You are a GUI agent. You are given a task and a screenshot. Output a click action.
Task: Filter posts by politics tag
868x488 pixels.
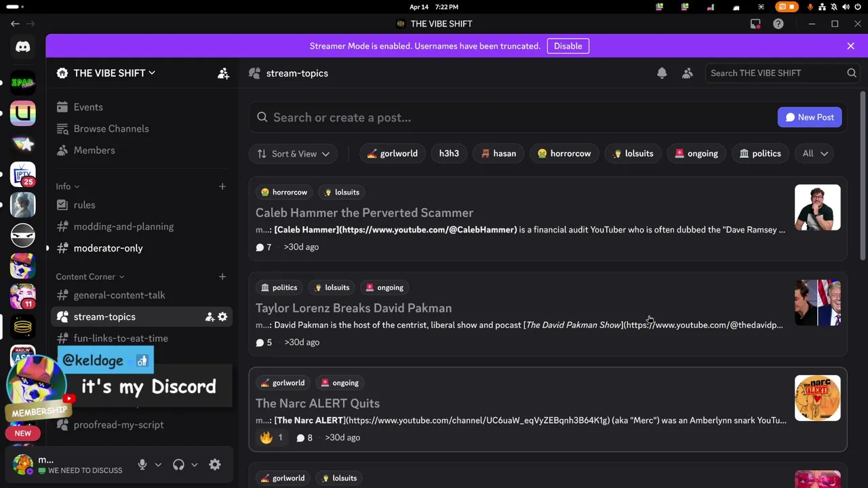pyautogui.click(x=759, y=154)
